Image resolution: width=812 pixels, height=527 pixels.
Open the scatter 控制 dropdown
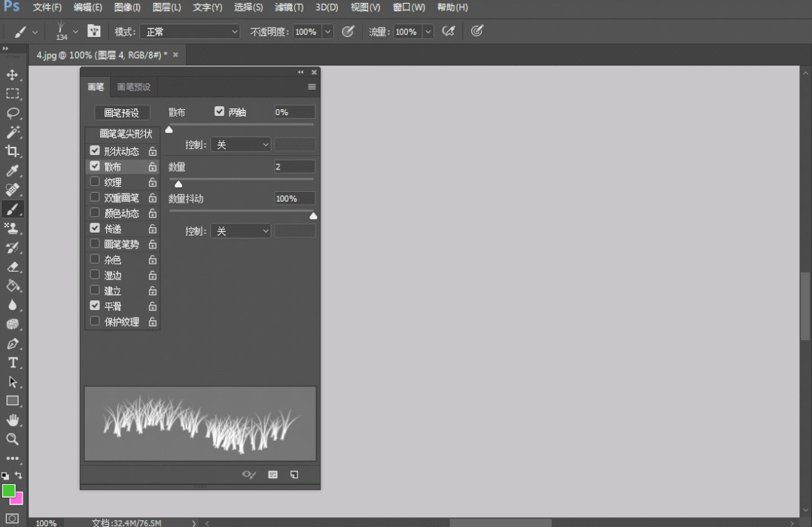pyautogui.click(x=240, y=145)
